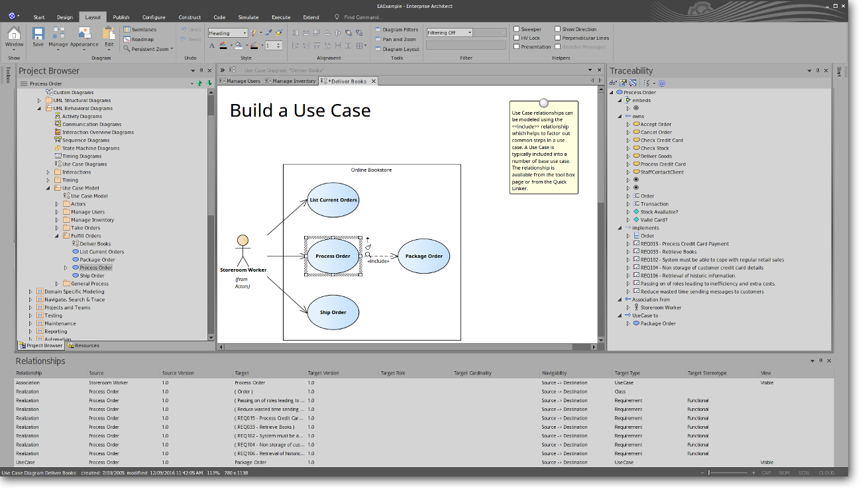
Task: Select the Package Order use case ellipse
Action: 424,256
